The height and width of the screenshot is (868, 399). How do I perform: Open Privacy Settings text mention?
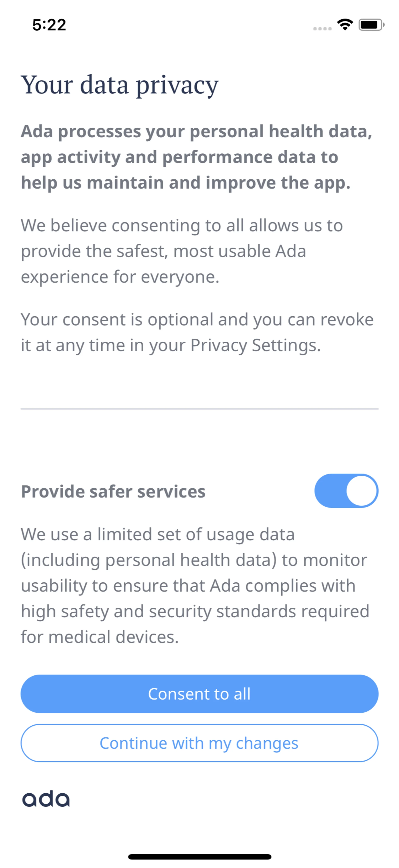255,345
